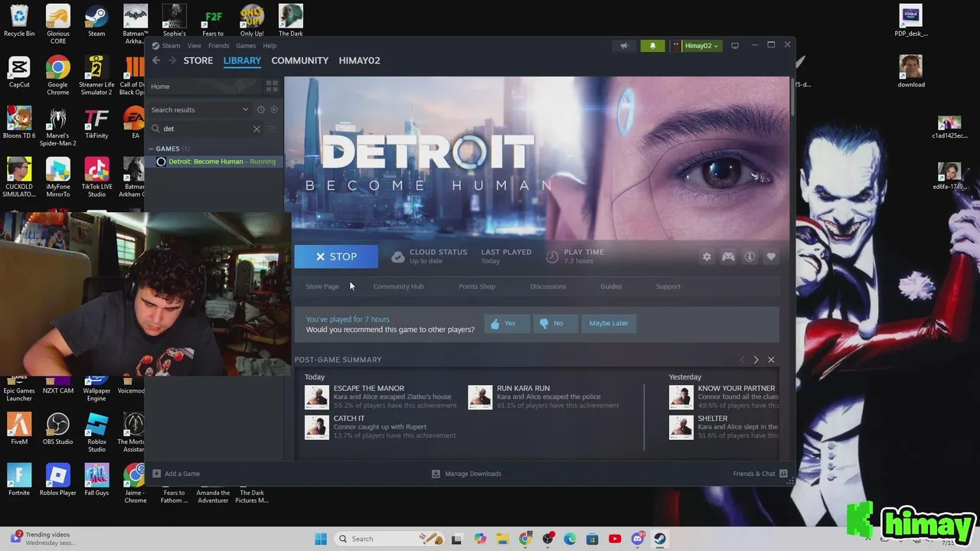Open RUN KARA RUN achievement thumbnail
The height and width of the screenshot is (551, 980).
pos(480,397)
